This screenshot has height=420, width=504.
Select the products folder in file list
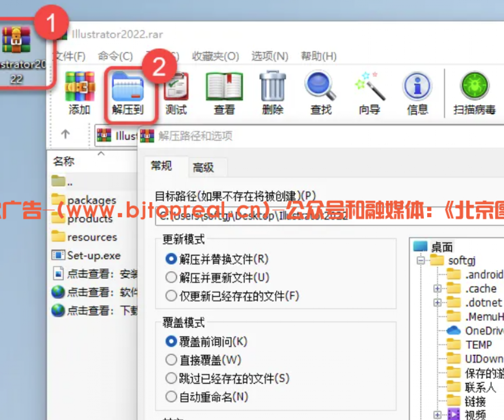[82, 218]
